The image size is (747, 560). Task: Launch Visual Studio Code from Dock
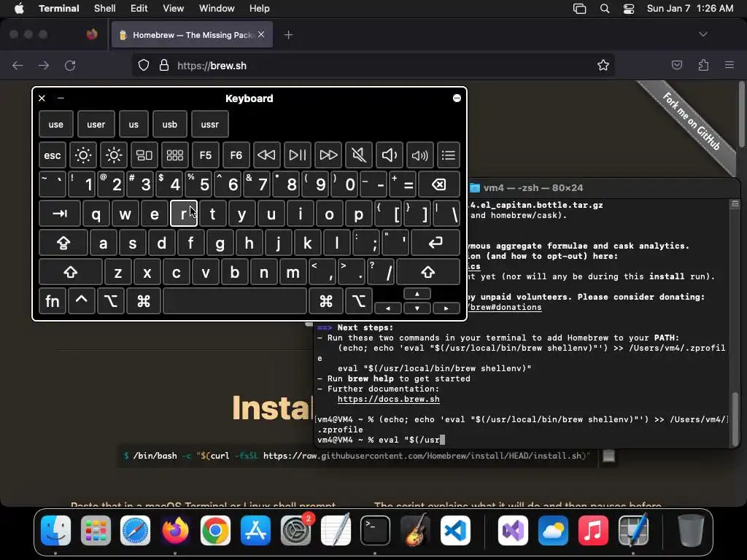pyautogui.click(x=455, y=531)
